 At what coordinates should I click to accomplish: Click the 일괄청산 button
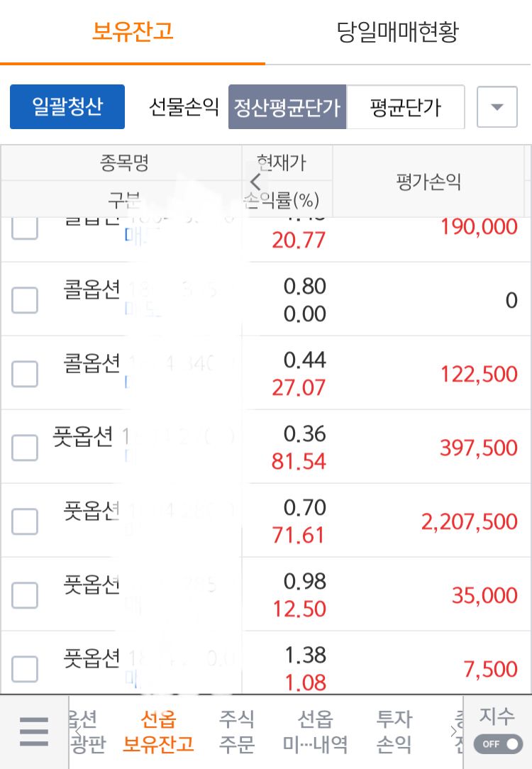[67, 106]
